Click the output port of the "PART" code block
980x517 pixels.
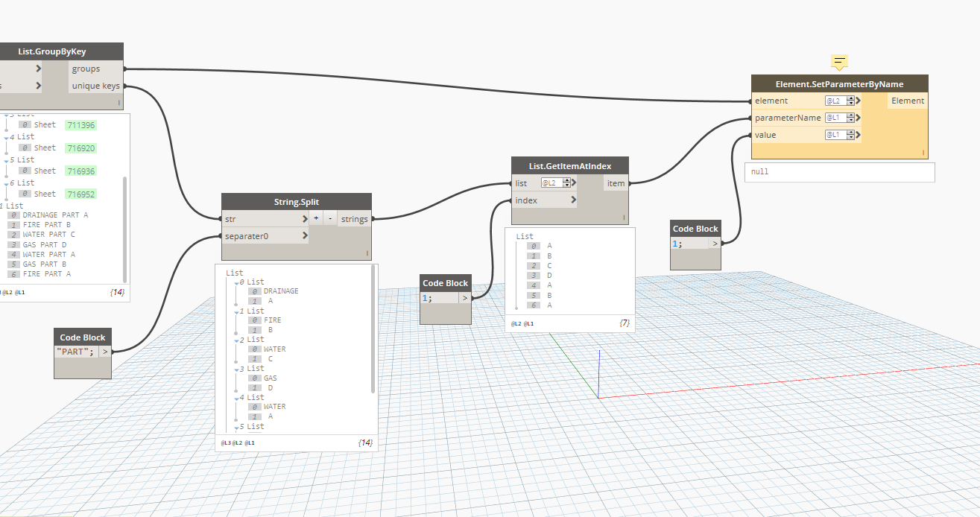[x=105, y=352]
